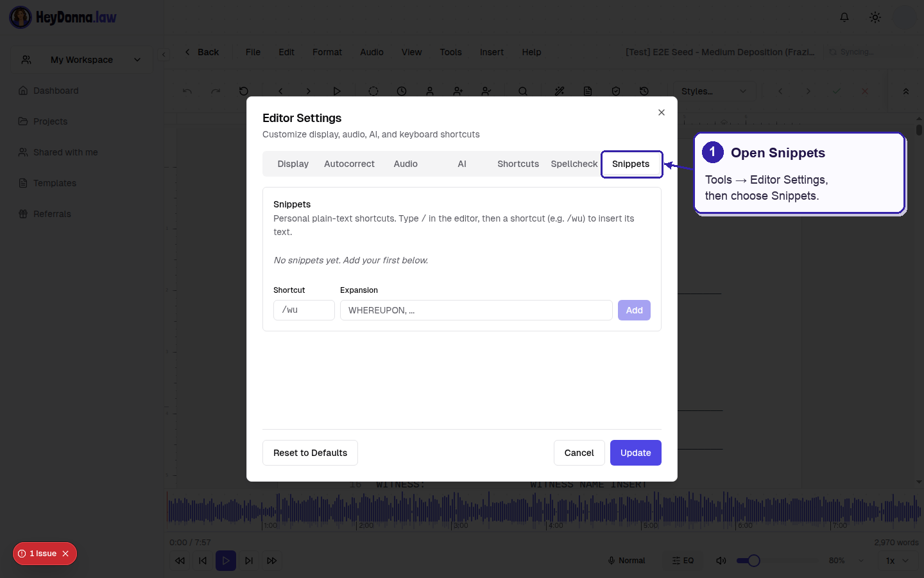Viewport: 924px width, 578px height.
Task: Open the Insert menu
Action: [x=492, y=52]
